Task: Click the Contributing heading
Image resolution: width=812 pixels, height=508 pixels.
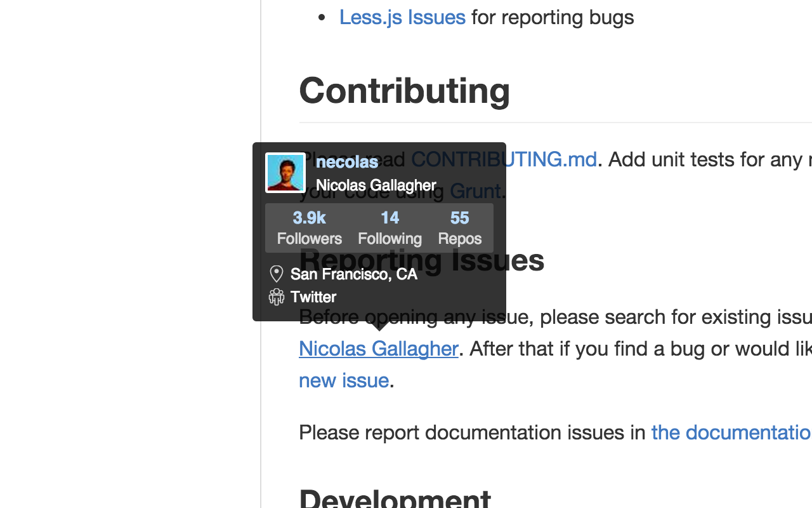Action: tap(405, 90)
